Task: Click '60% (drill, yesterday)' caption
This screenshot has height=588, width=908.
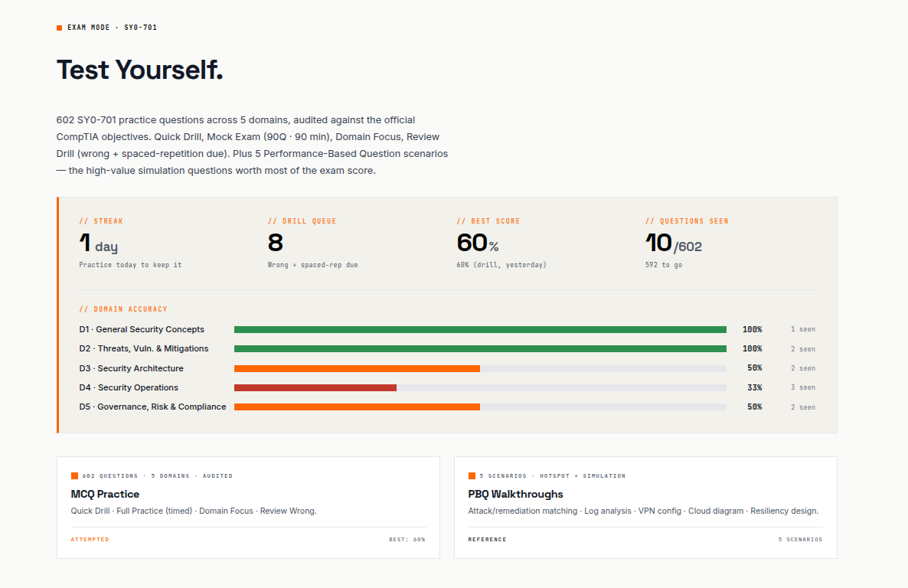Action: (x=501, y=265)
